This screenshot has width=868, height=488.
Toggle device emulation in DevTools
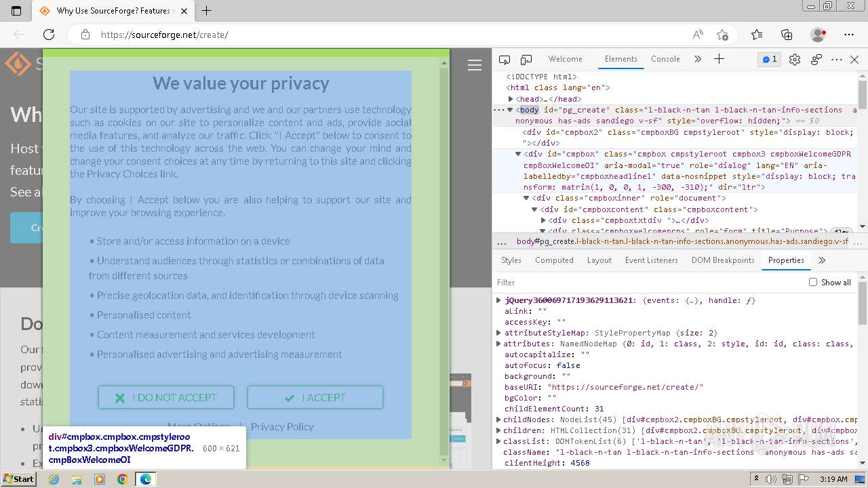pyautogui.click(x=526, y=60)
